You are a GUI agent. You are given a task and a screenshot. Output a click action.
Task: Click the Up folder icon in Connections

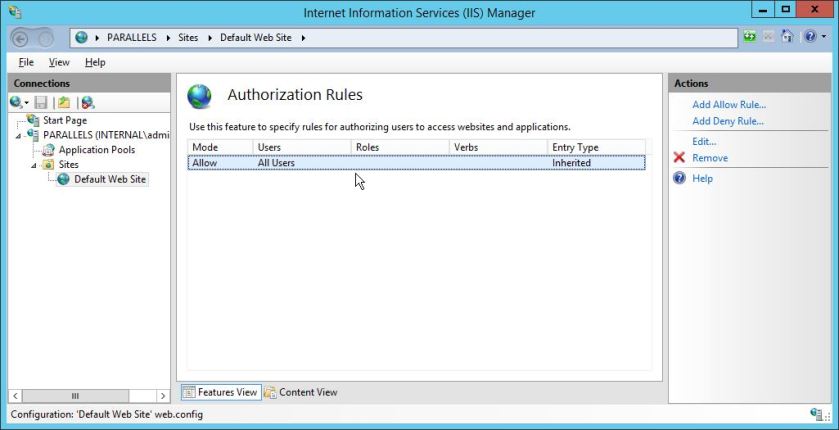pyautogui.click(x=64, y=102)
